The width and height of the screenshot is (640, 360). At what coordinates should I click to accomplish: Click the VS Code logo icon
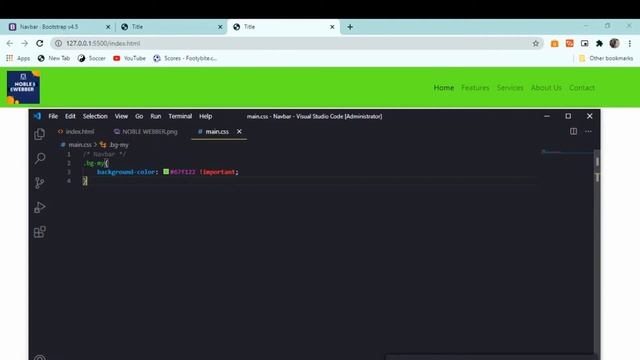[x=38, y=116]
